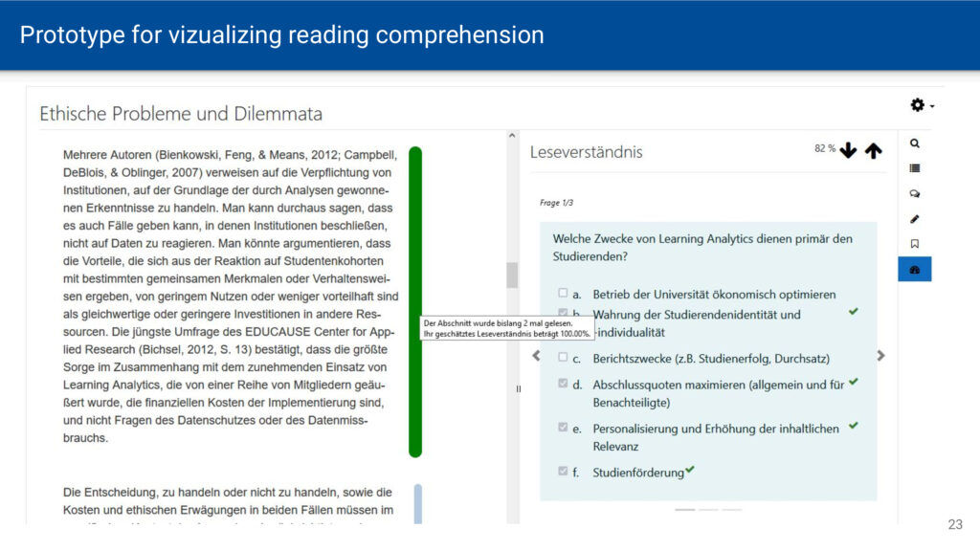980x551 pixels.
Task: Click the text panel vertical scrollbar thumb
Action: (512, 275)
